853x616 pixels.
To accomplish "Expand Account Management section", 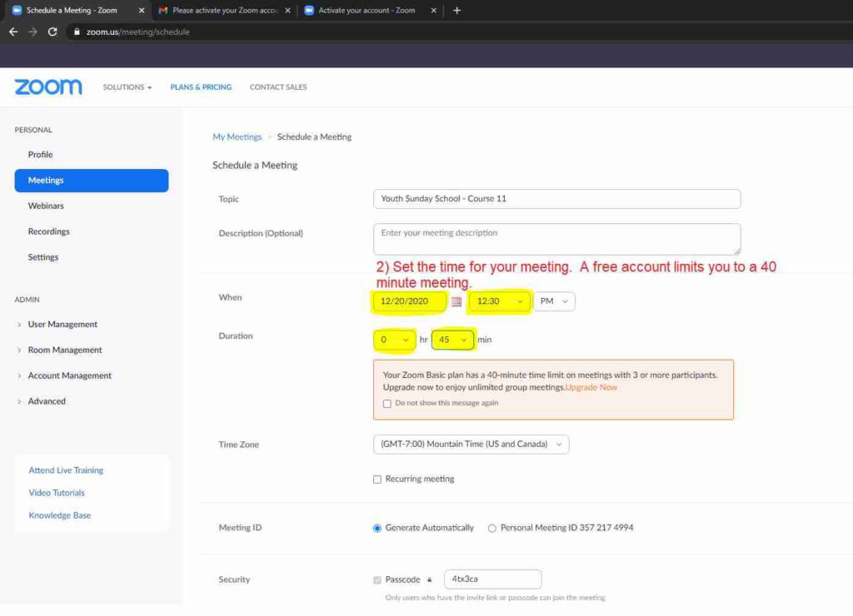I will pos(70,375).
